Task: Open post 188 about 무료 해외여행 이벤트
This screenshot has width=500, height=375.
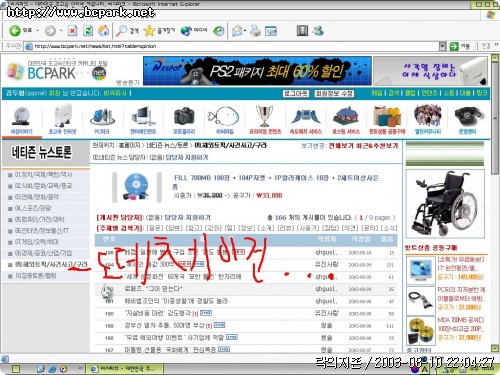Action: (174, 338)
